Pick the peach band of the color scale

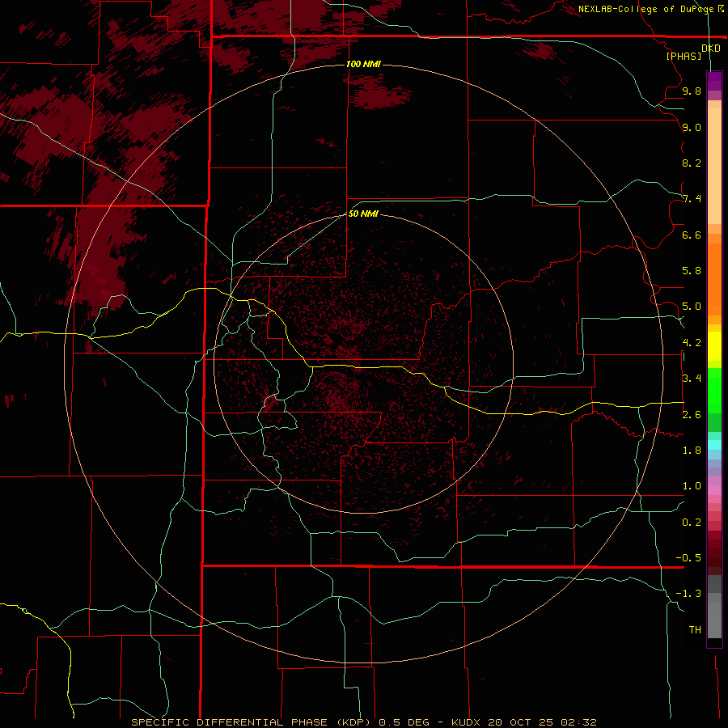(x=714, y=166)
